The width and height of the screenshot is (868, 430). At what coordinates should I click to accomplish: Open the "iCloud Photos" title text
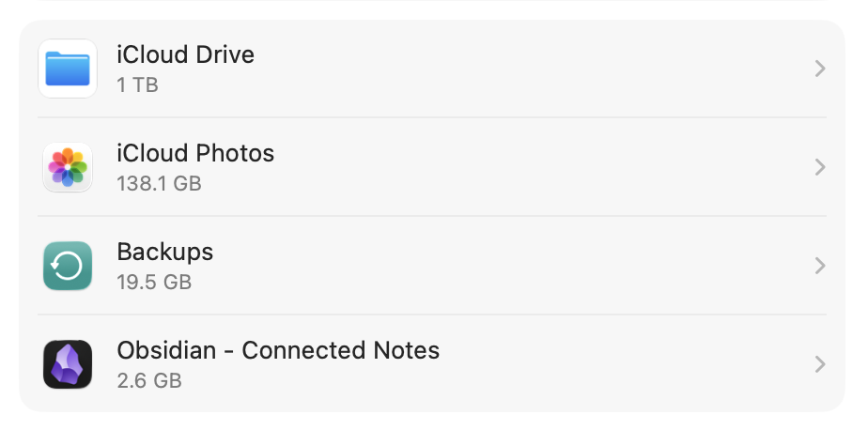coord(195,153)
